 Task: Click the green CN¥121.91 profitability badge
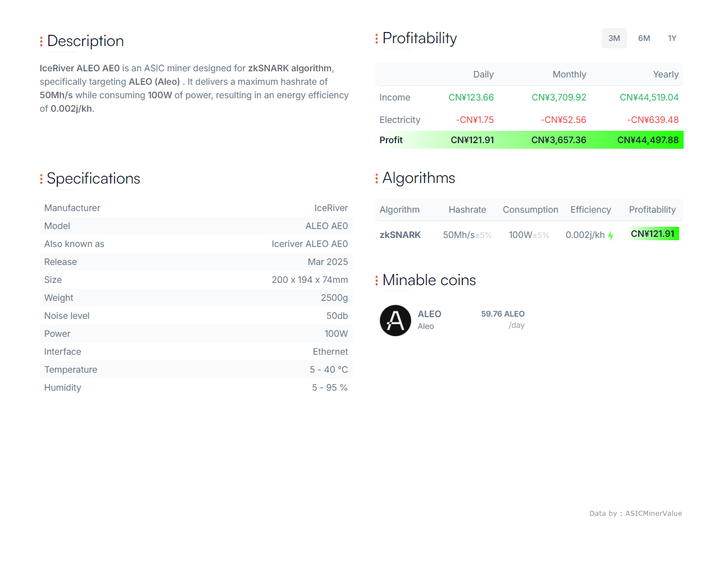coord(653,234)
